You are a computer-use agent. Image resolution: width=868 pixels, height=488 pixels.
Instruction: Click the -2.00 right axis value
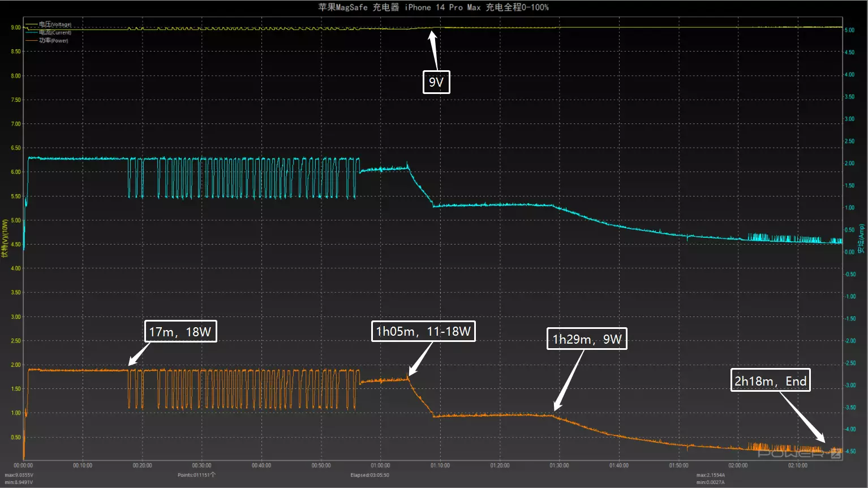[x=850, y=341]
